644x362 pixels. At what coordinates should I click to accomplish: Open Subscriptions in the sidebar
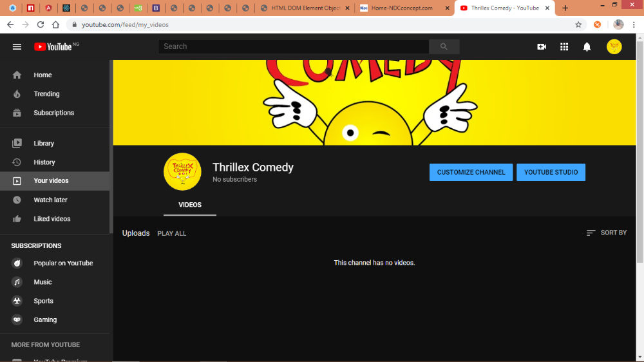point(55,113)
